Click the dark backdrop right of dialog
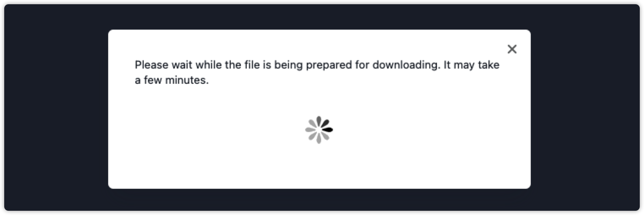Image resolution: width=644 pixels, height=215 pixels. [585, 107]
